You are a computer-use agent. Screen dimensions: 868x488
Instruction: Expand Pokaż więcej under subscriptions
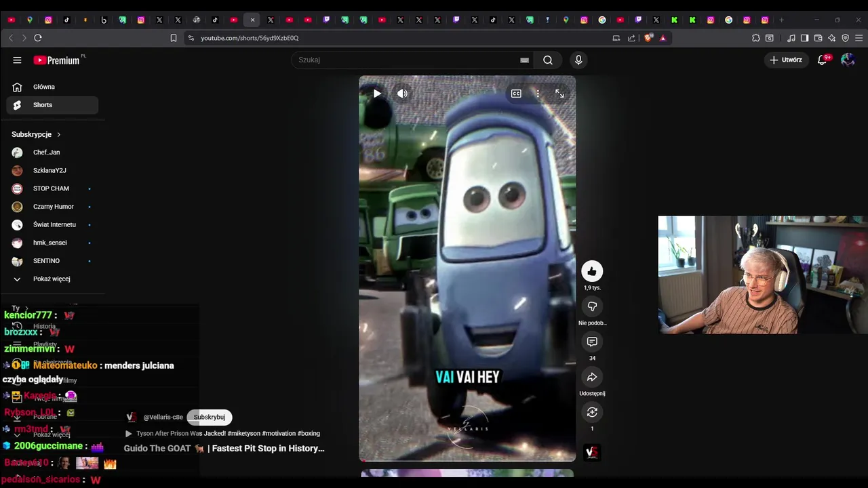point(52,279)
